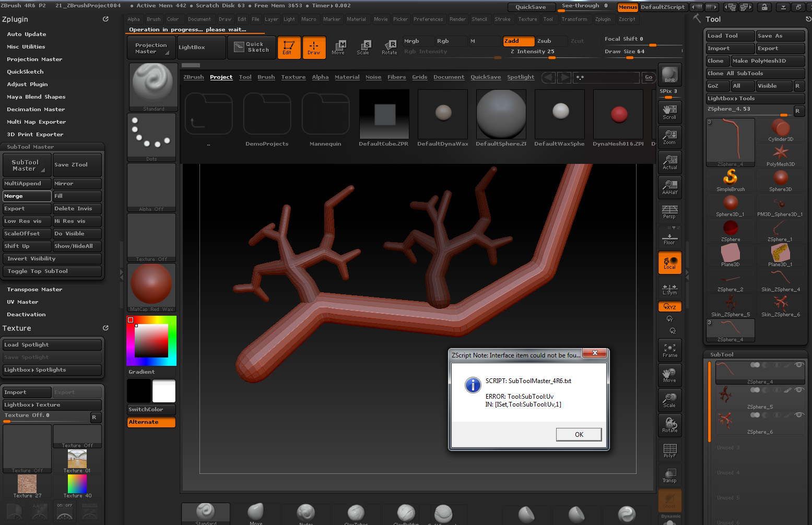Expand the Multi Map Exporter section

(37, 122)
